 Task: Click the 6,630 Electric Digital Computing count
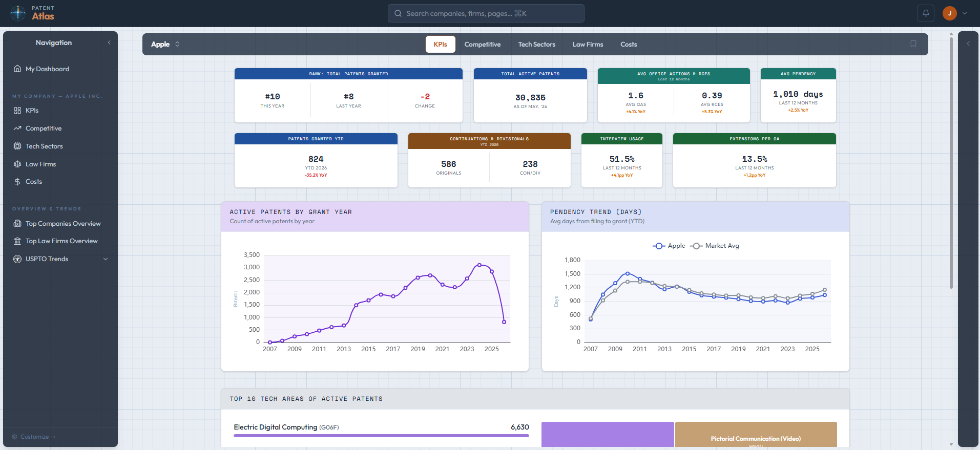click(x=520, y=427)
